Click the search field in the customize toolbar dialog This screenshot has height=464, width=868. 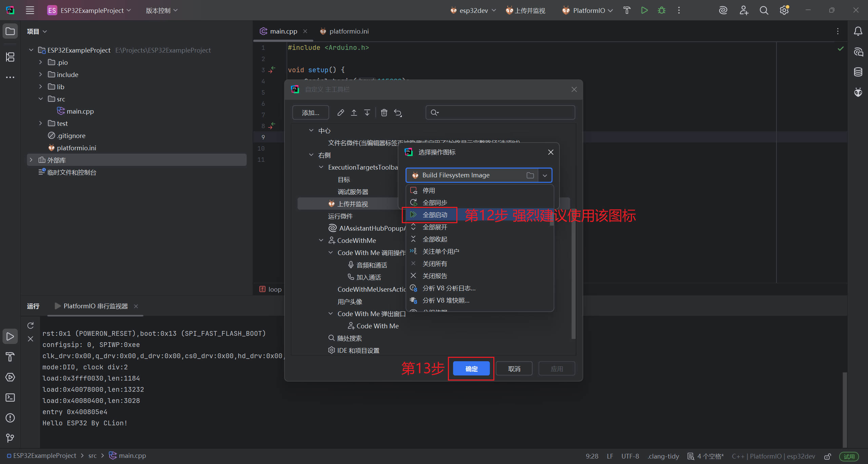click(500, 113)
